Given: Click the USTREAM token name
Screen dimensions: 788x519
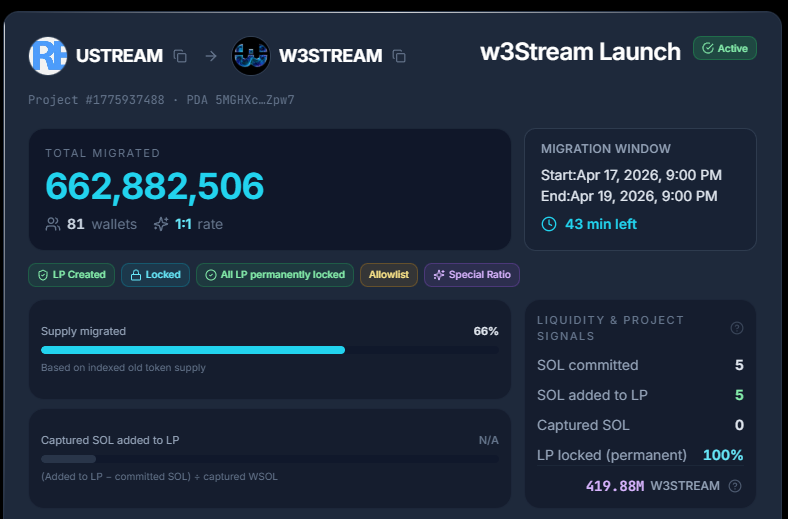Looking at the screenshot, I should click(x=119, y=56).
